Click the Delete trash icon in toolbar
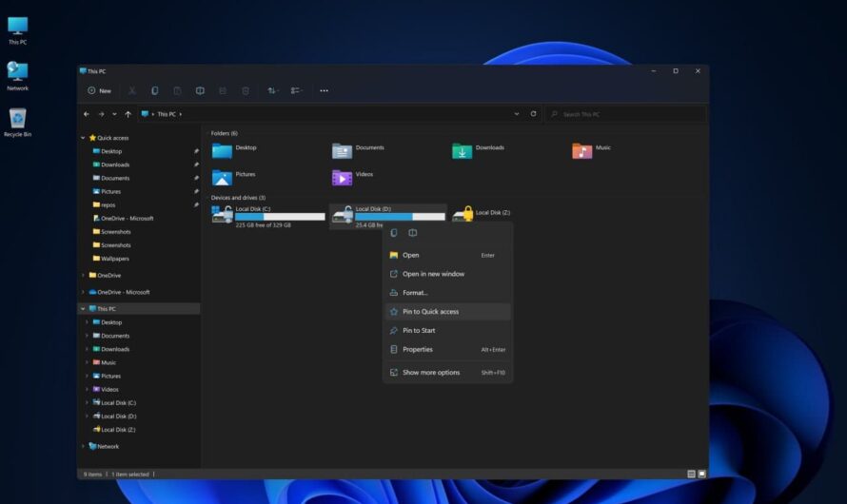 (x=246, y=90)
